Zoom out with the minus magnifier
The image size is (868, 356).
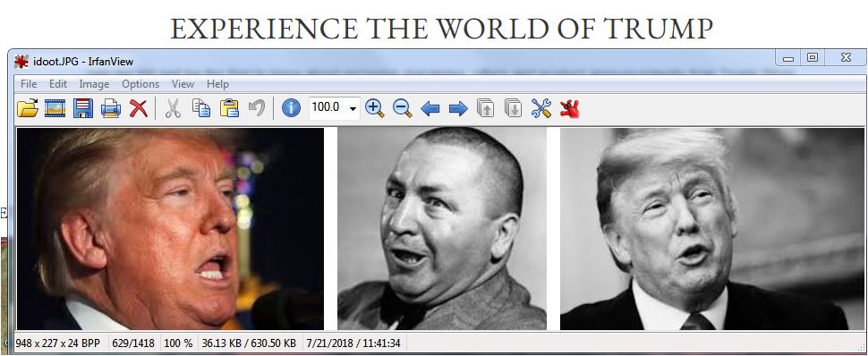tap(403, 108)
